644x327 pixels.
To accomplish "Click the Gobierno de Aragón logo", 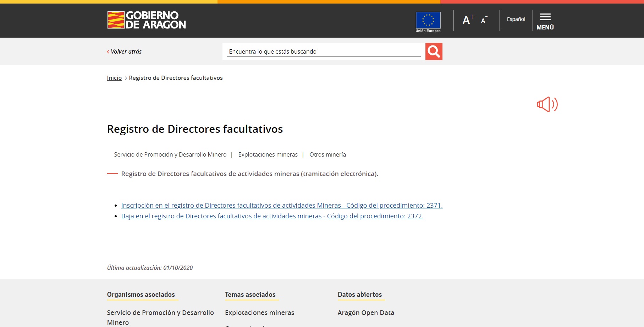I will tap(146, 20).
